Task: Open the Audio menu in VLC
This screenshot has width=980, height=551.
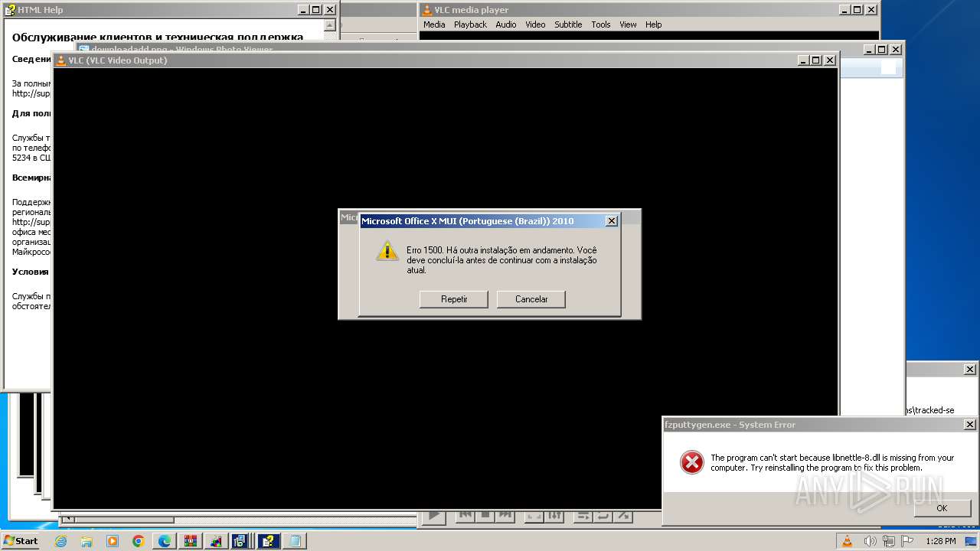Action: [506, 24]
